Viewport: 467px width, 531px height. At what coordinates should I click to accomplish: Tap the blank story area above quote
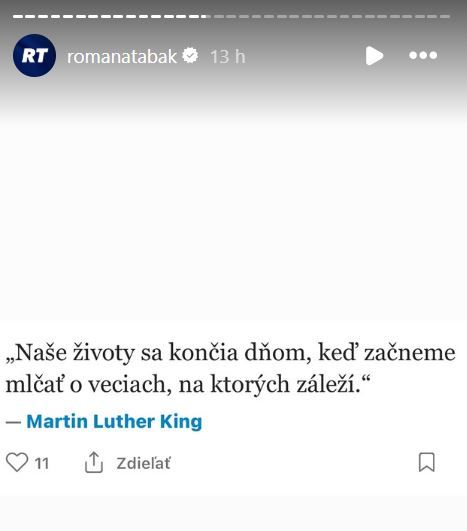click(233, 220)
